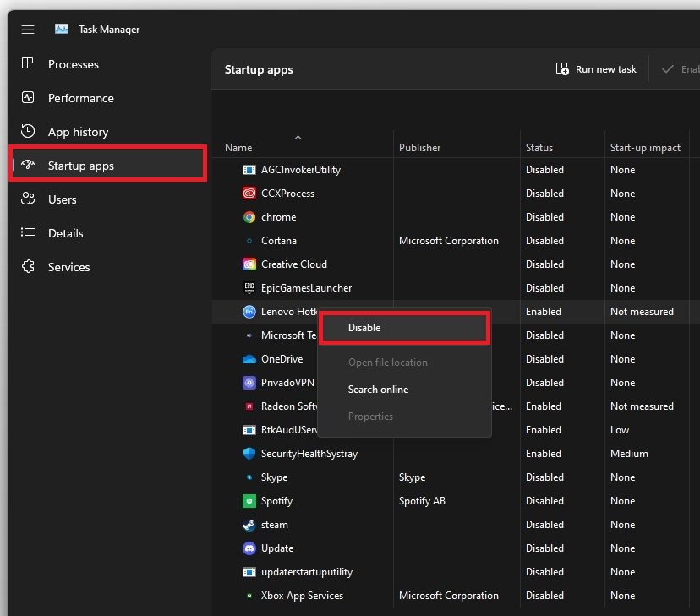Sort by Start-up impact column header
The width and height of the screenshot is (700, 616).
point(645,148)
